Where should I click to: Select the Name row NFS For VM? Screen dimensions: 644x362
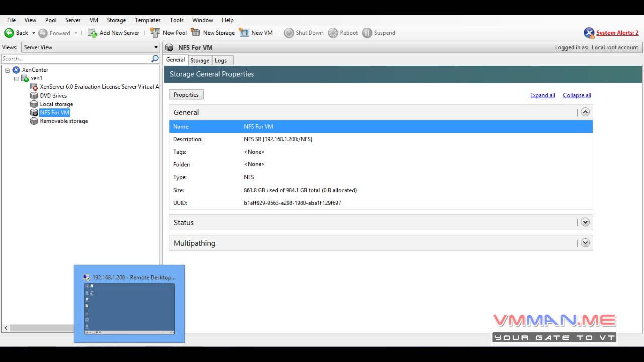[381, 127]
